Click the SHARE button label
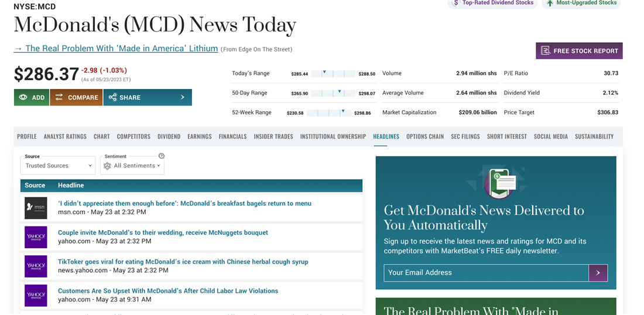Image resolution: width=644 pixels, height=315 pixels. click(x=130, y=97)
